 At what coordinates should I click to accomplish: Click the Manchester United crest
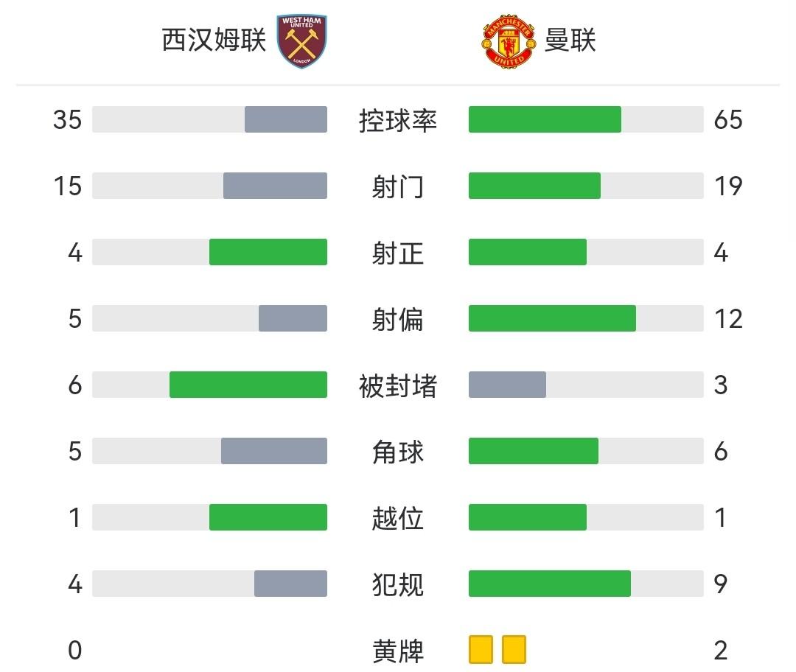[x=507, y=43]
